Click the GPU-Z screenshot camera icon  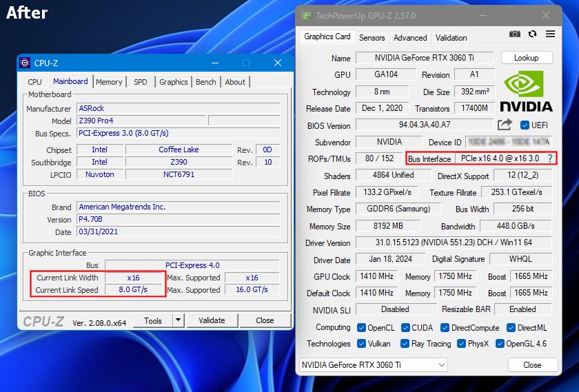pos(515,34)
